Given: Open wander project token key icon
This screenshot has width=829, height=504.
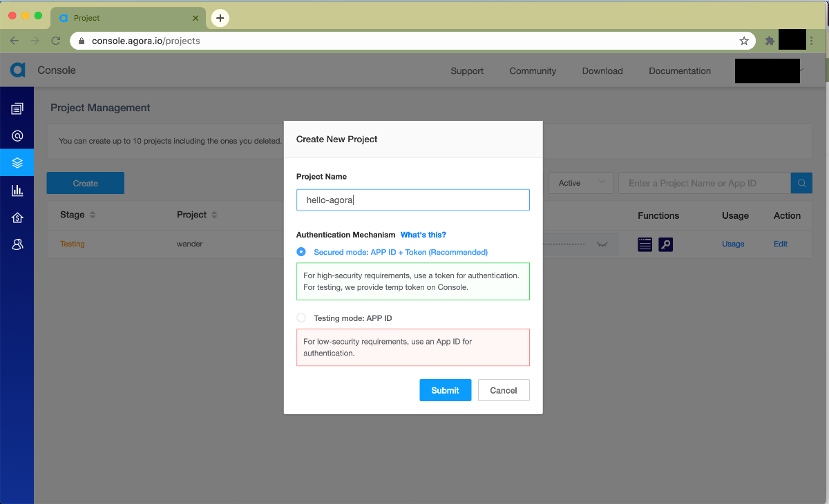Looking at the screenshot, I should [x=665, y=244].
